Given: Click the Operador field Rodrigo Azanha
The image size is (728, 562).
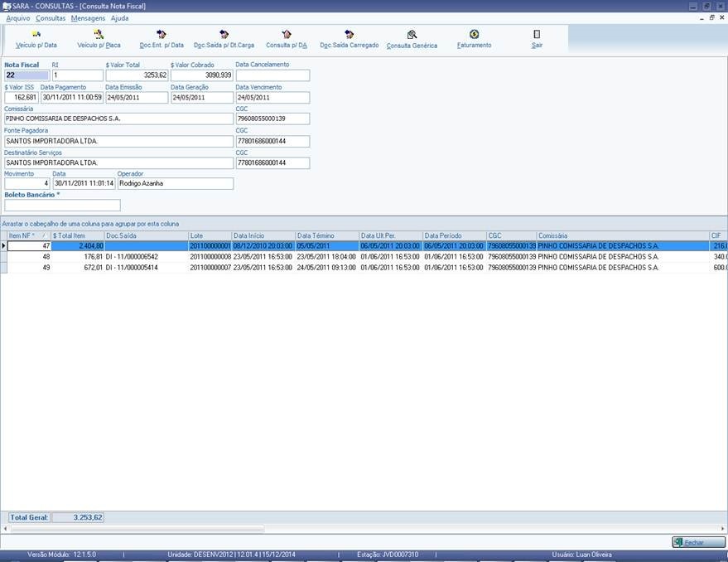Looking at the screenshot, I should click(x=176, y=184).
